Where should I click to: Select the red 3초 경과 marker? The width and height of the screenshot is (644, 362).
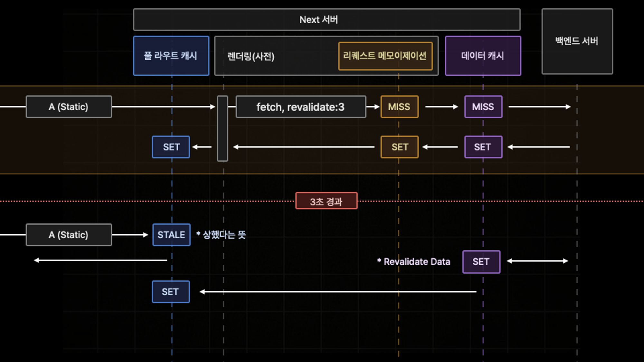(326, 201)
